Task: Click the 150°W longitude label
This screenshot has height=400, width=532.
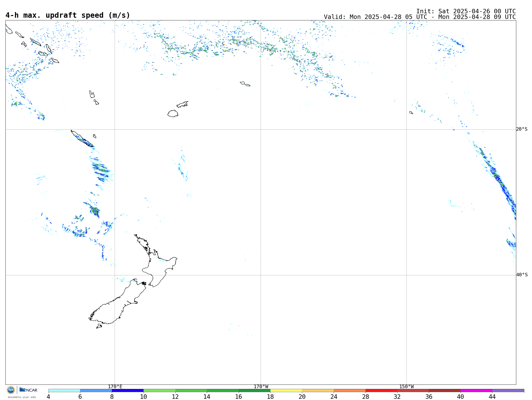Action: tap(407, 386)
